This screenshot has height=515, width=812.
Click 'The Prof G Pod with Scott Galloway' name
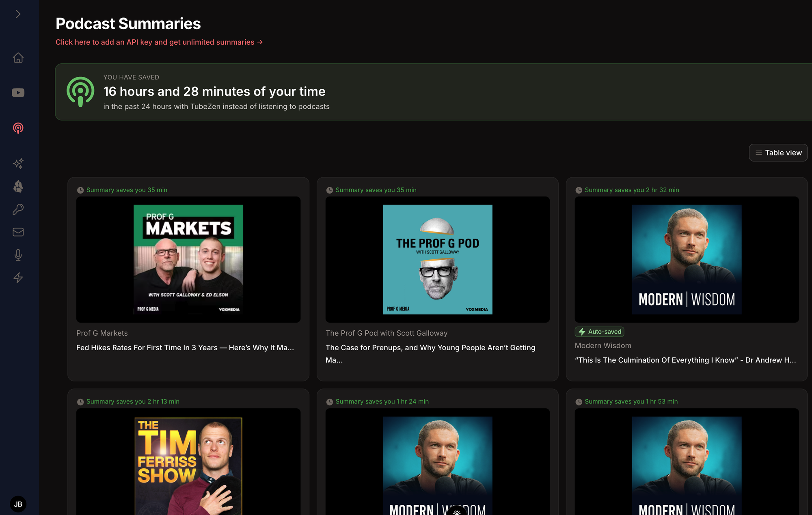[x=387, y=333]
